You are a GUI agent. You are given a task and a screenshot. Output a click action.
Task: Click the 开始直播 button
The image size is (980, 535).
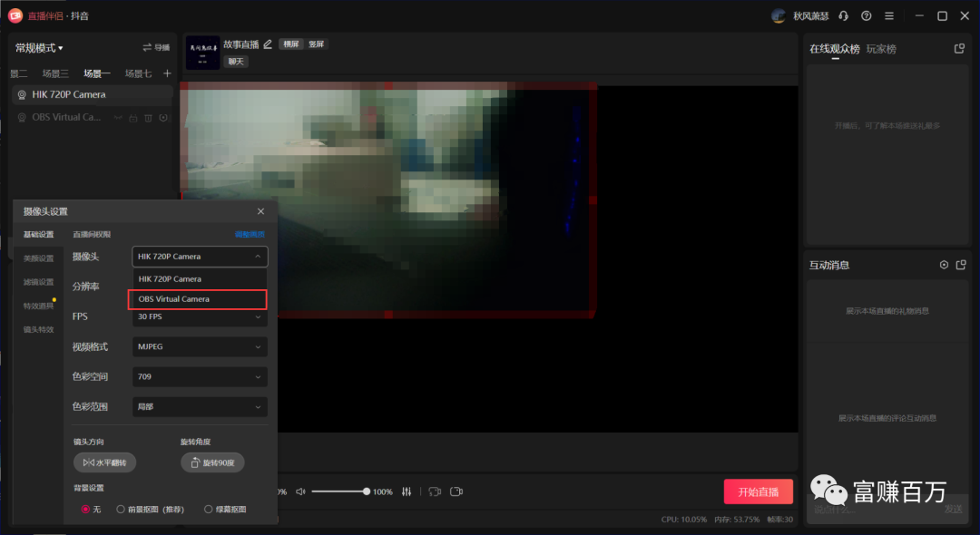tap(758, 491)
